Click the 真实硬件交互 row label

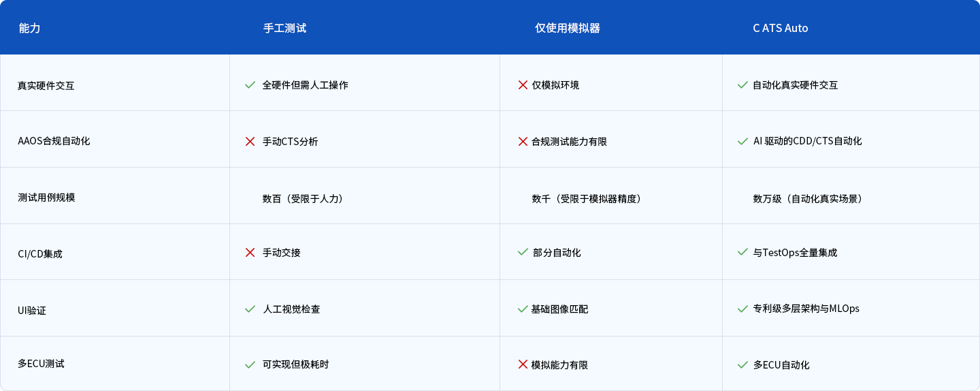(46, 86)
